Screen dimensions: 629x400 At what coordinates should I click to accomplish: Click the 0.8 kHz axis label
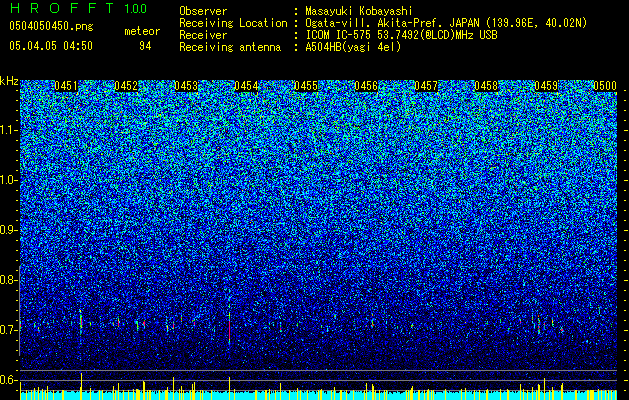[x=9, y=280]
